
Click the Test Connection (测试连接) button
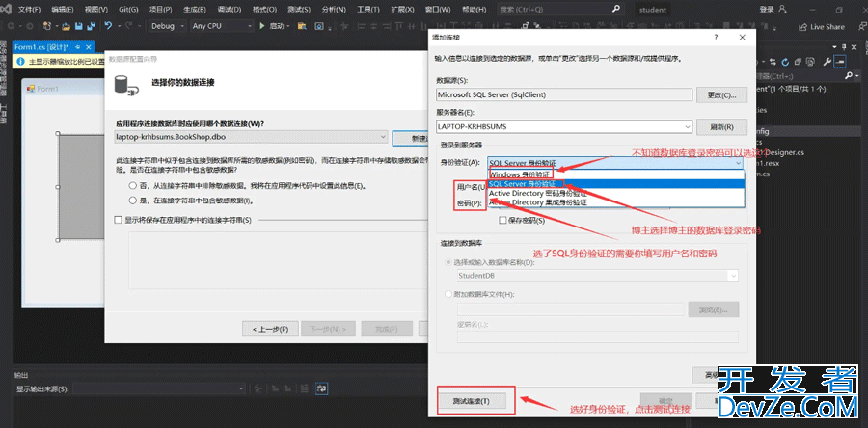click(471, 400)
